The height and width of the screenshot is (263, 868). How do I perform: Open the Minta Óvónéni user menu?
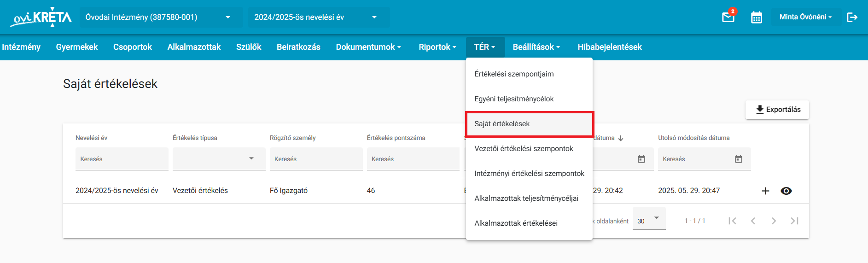coord(805,17)
